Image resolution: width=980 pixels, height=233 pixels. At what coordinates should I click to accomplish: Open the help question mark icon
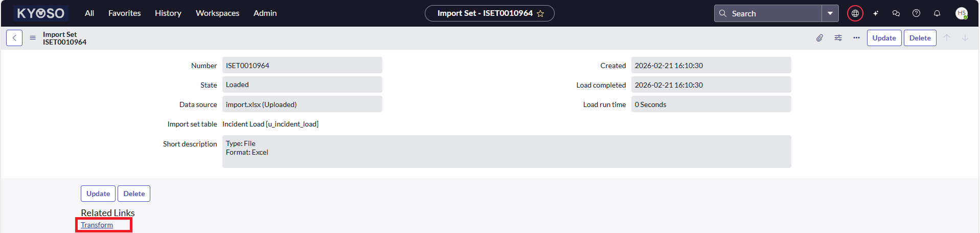(917, 13)
